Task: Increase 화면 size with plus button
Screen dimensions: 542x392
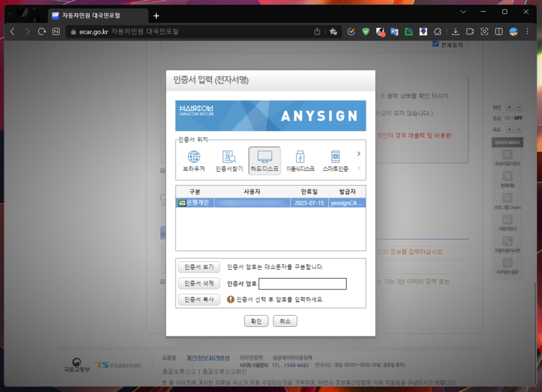Action: point(509,108)
